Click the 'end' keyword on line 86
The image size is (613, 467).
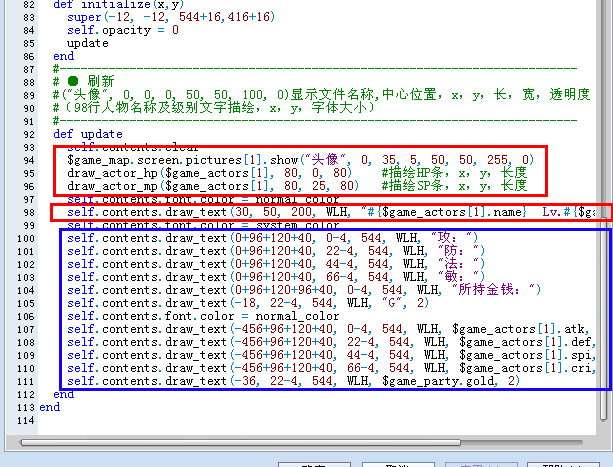[63, 56]
